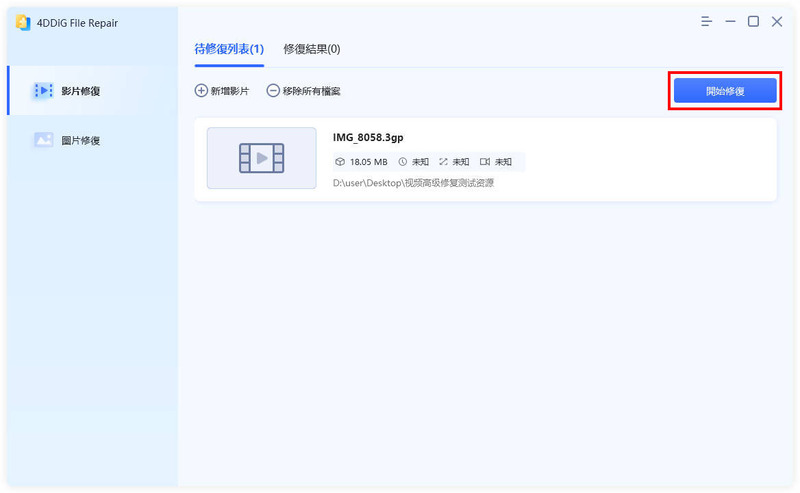Click the duration clock icon

(x=403, y=162)
